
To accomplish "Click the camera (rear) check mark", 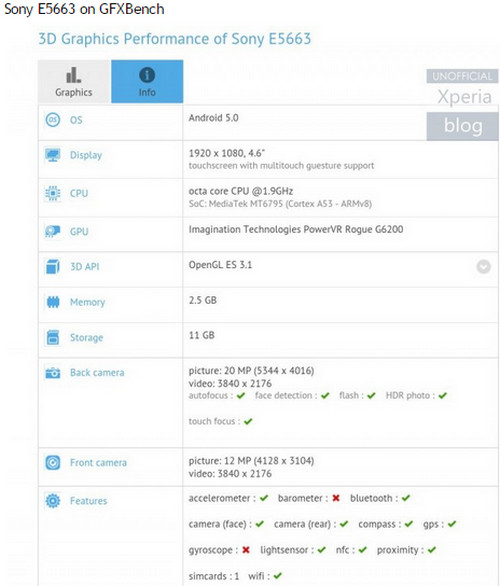I will (x=344, y=524).
